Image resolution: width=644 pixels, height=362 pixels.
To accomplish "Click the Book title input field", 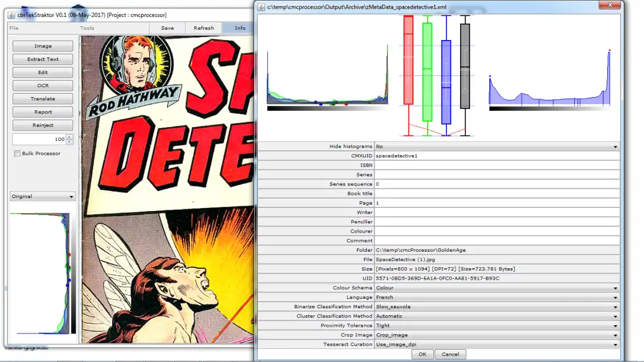I will [x=496, y=193].
